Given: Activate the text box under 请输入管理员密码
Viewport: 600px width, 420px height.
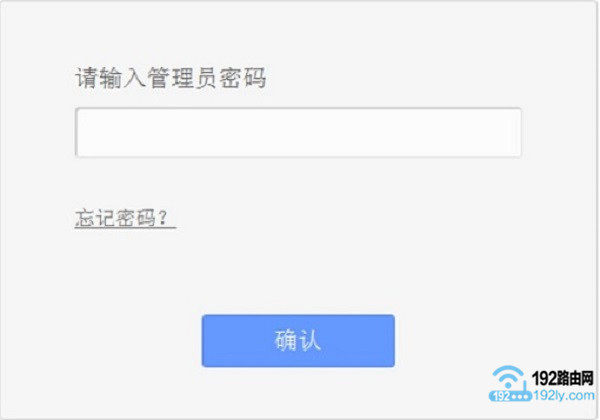Looking at the screenshot, I should 298,132.
